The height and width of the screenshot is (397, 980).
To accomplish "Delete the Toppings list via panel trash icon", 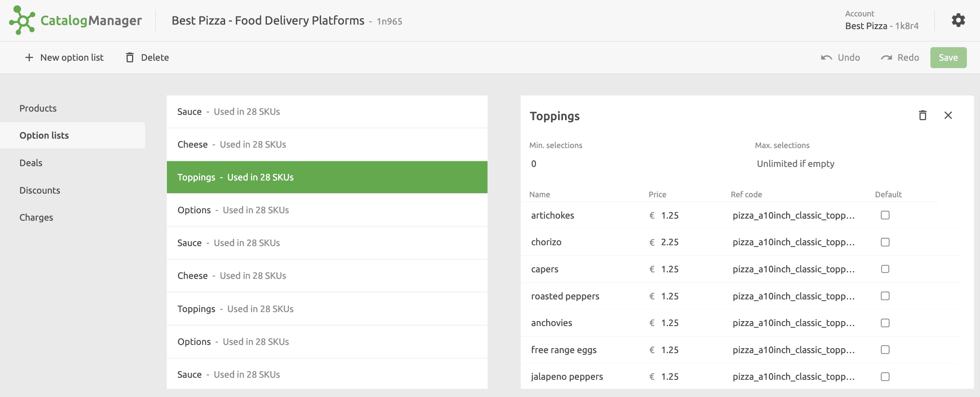I will tap(923, 115).
